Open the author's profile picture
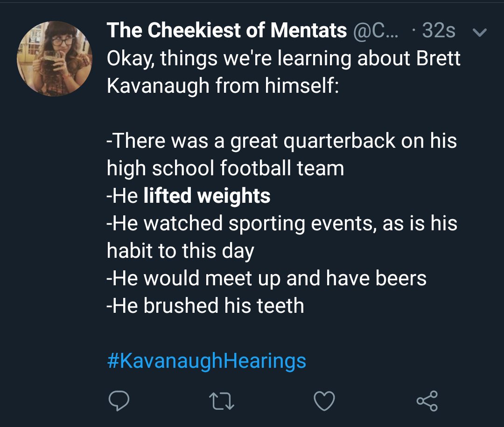Image resolution: width=504 pixels, height=427 pixels. click(x=55, y=59)
